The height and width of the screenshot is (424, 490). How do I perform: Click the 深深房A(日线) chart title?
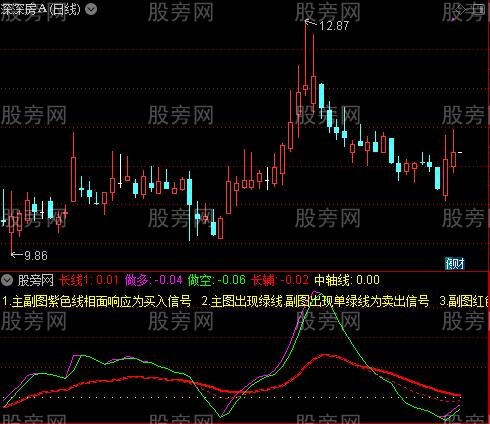(40, 9)
